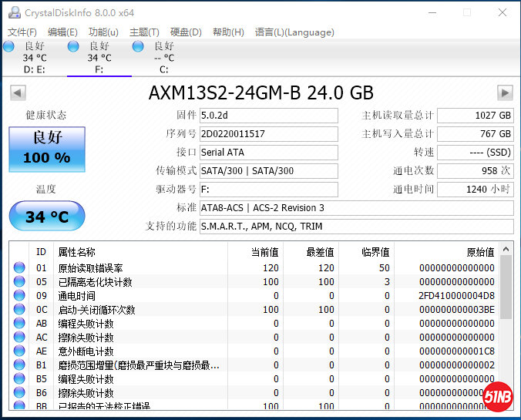Open the 功能(u) menu
Viewport: 521px width, 420px height.
pos(103,32)
